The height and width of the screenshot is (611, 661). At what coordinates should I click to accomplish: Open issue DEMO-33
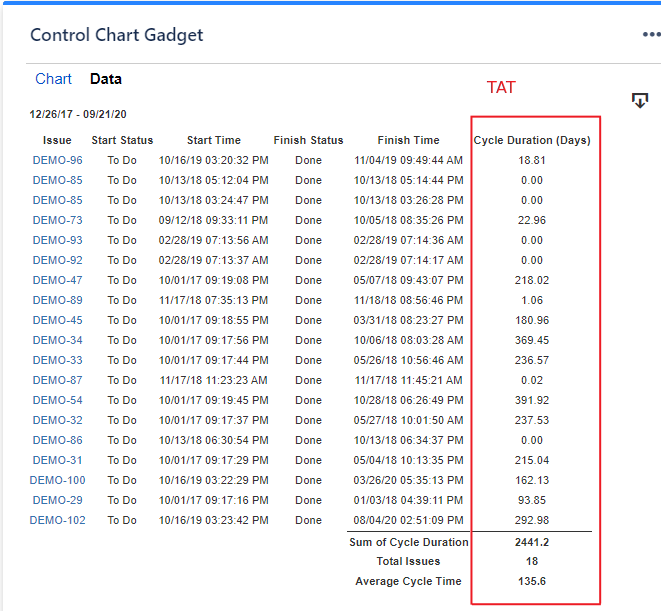tap(57, 360)
